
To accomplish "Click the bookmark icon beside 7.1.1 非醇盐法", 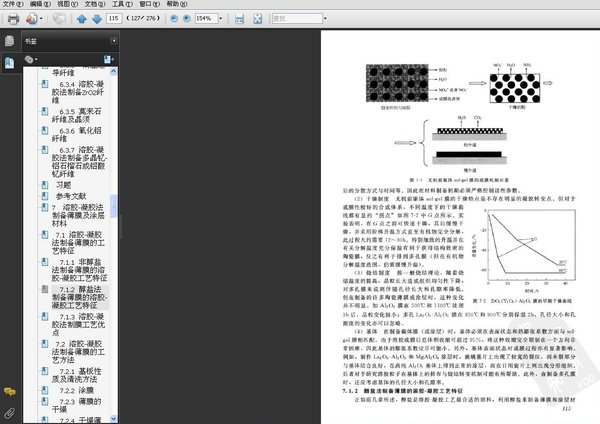I will coord(45,262).
